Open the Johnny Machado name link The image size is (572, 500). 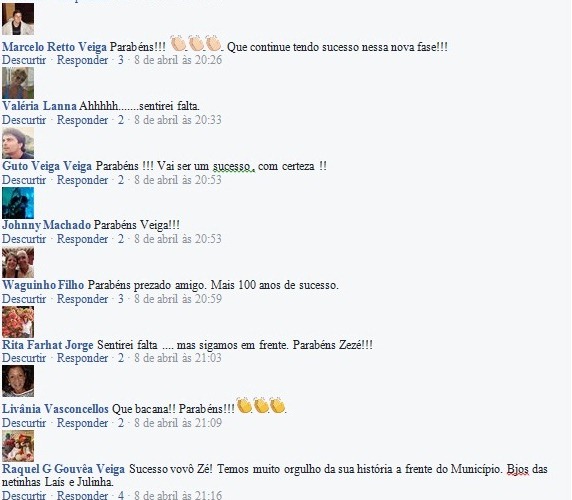46,225
